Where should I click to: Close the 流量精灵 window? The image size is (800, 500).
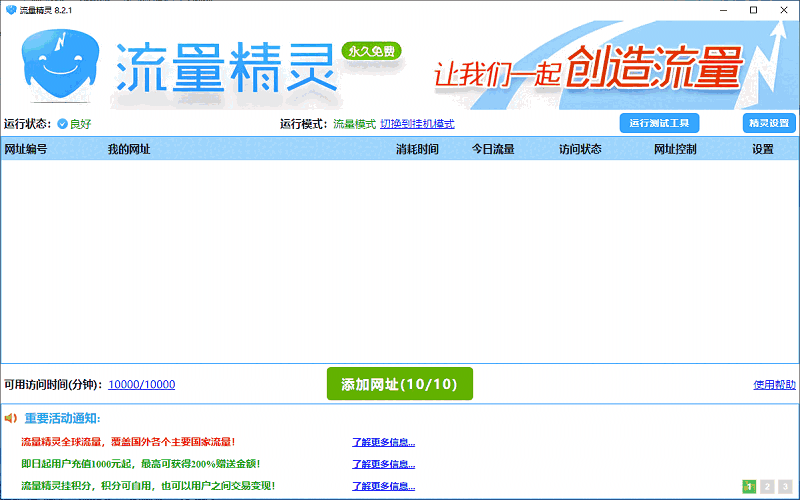[x=784, y=10]
